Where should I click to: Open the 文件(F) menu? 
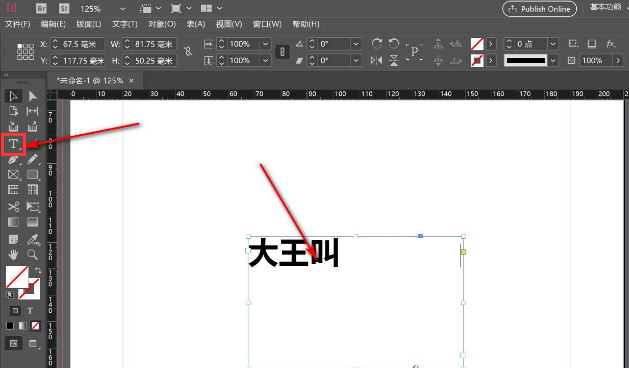[18, 24]
